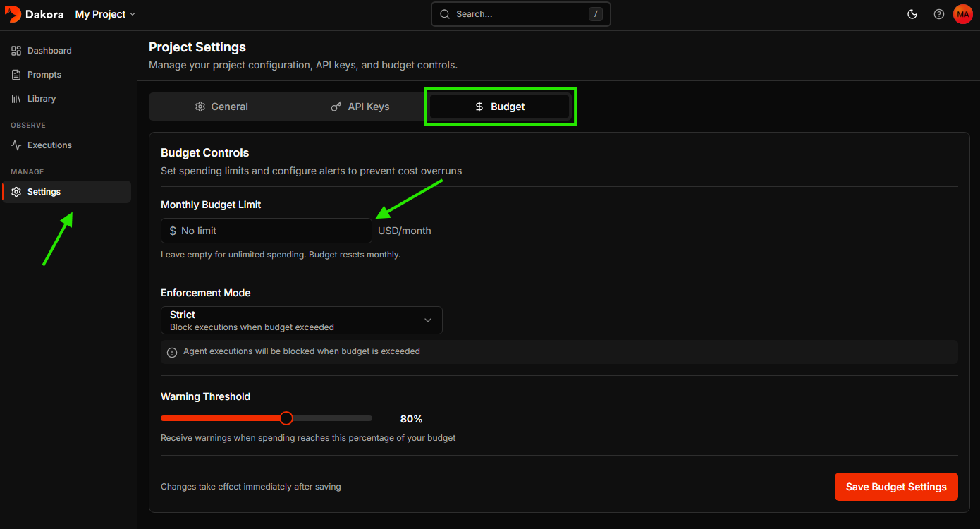Focus the Search field in header
Viewport: 980px width, 529px height.
(520, 14)
